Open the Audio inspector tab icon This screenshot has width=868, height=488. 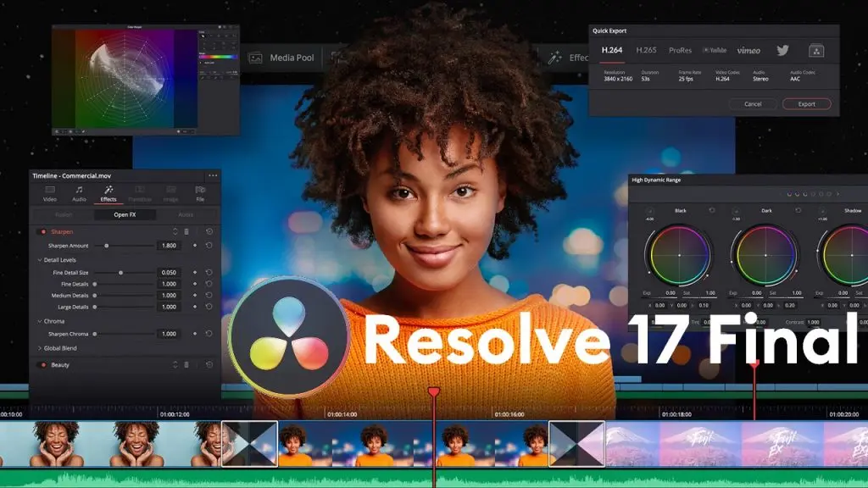79,193
